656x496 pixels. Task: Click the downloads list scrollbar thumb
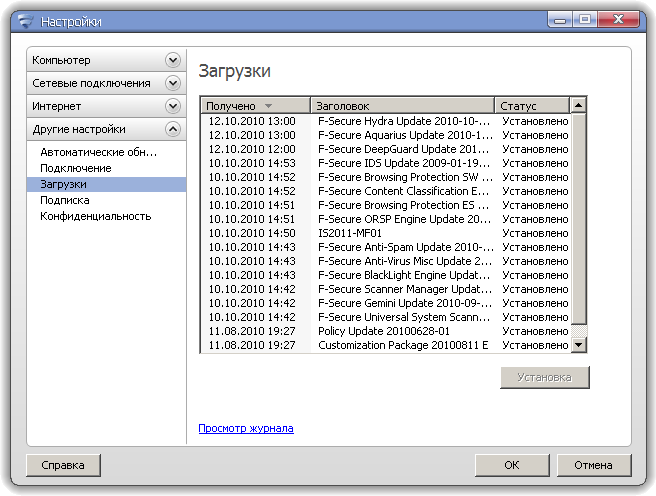tap(579, 219)
